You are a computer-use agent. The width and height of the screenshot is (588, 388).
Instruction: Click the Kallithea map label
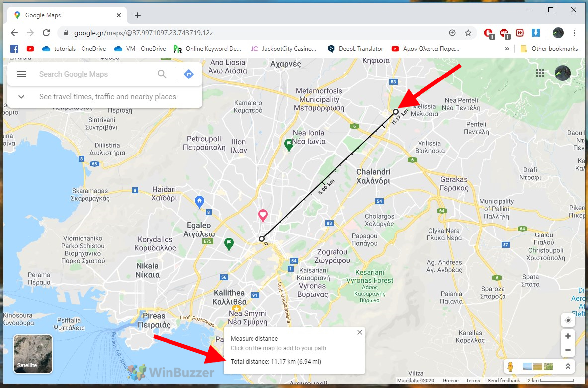point(229,297)
